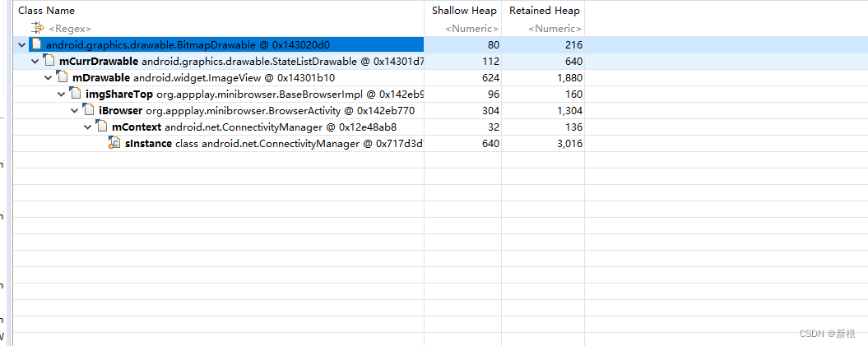Sort by the Class Name column header
The image size is (868, 346).
47,11
